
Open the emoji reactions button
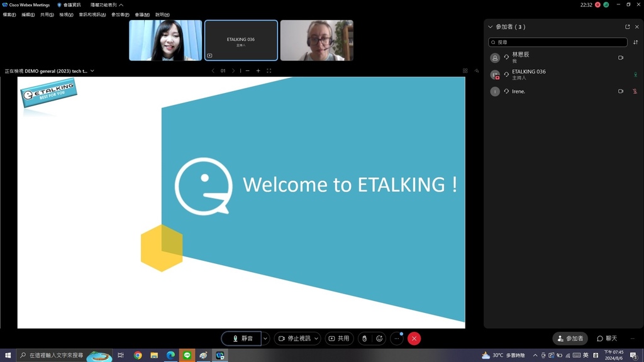point(379,339)
